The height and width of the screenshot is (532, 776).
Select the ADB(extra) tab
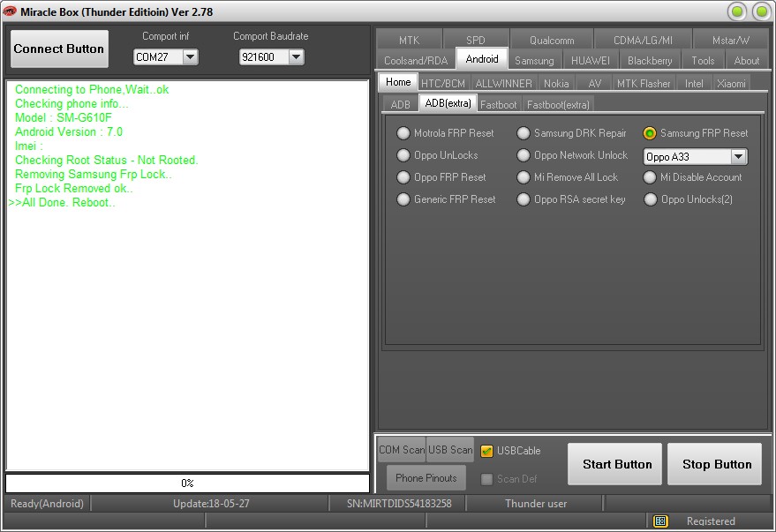448,103
